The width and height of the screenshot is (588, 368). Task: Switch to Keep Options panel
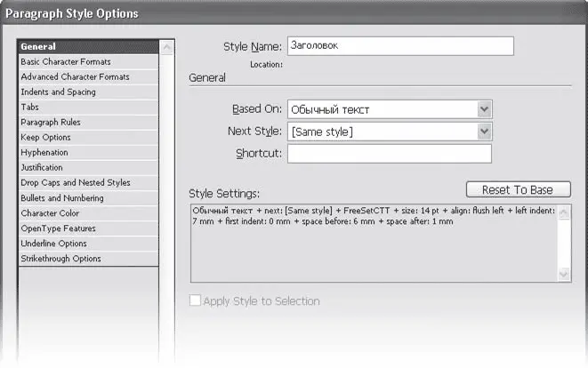pos(45,138)
